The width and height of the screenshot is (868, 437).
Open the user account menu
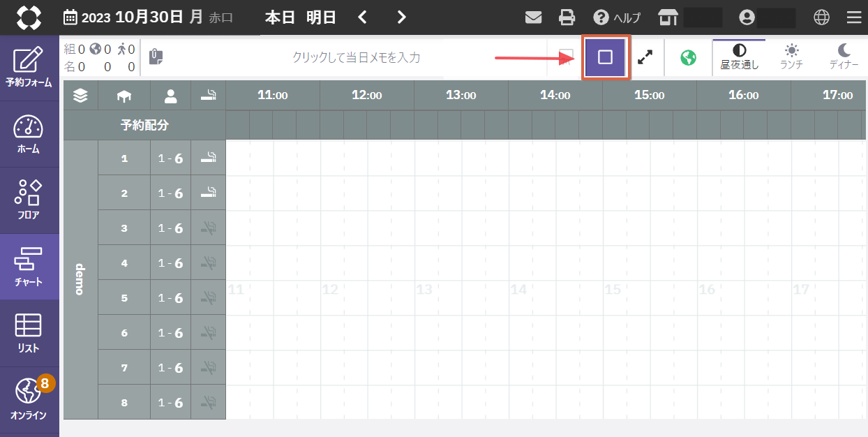(x=748, y=17)
